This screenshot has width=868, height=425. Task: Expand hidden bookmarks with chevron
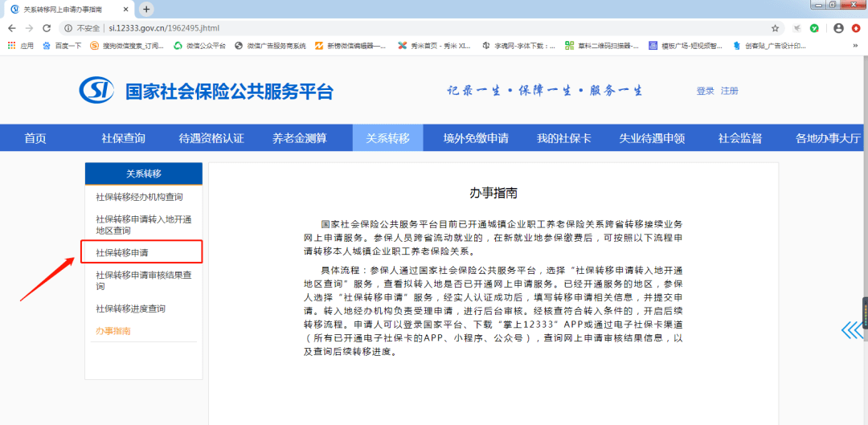coord(855,46)
